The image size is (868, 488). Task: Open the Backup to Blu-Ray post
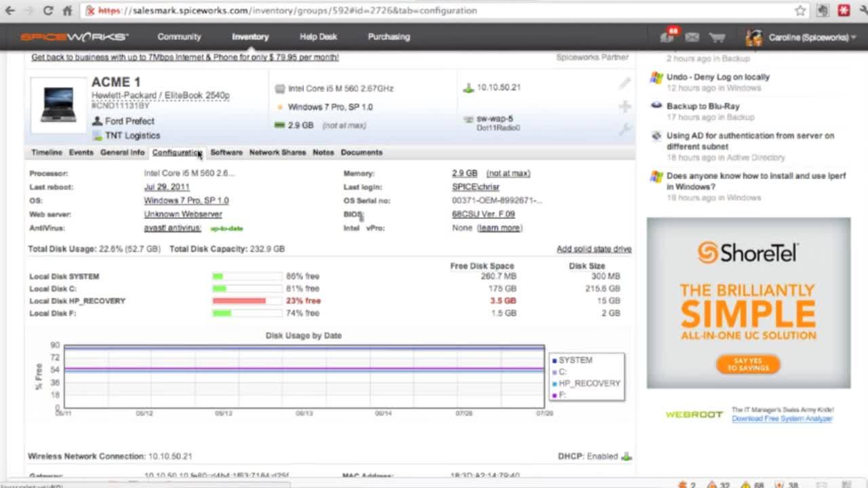tap(703, 106)
